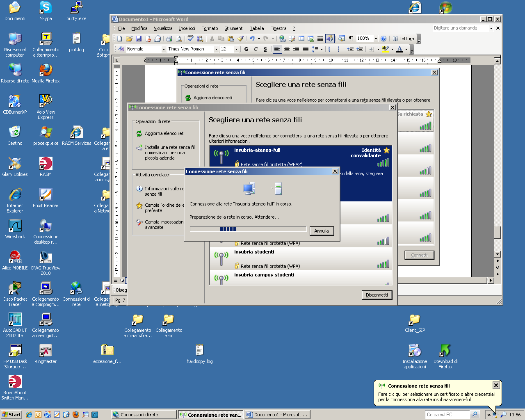Open the Modifica menu

139,28
